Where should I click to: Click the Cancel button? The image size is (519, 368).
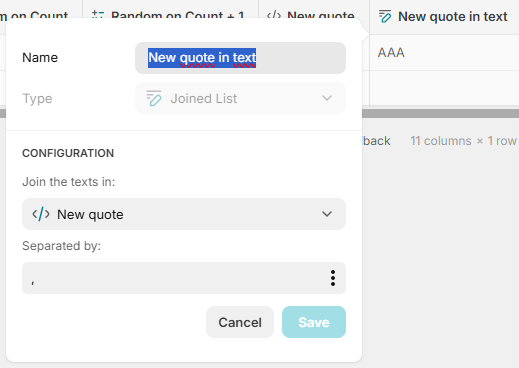240,322
